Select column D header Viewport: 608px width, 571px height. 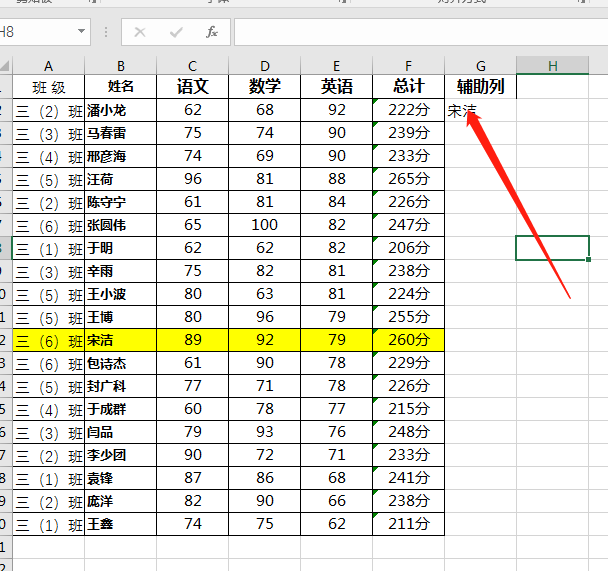point(264,66)
